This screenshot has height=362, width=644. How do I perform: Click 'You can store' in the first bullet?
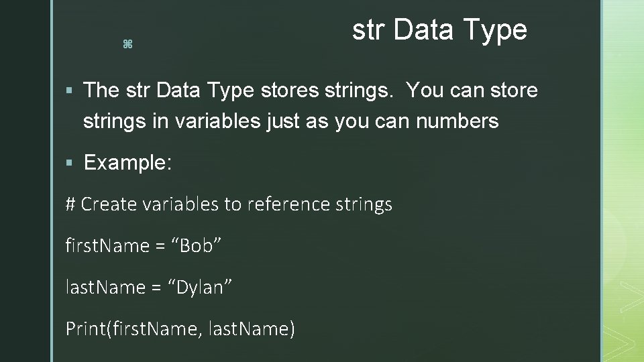pos(472,90)
